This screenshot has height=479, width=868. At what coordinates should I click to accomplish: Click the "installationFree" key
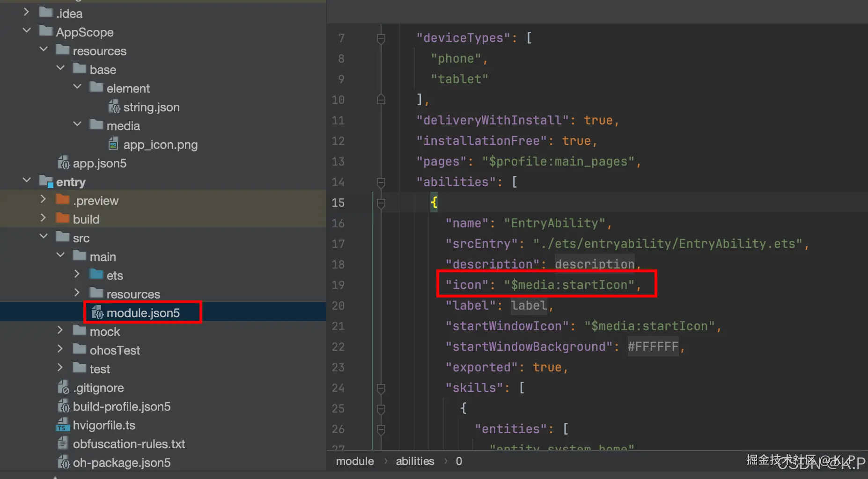(x=482, y=141)
